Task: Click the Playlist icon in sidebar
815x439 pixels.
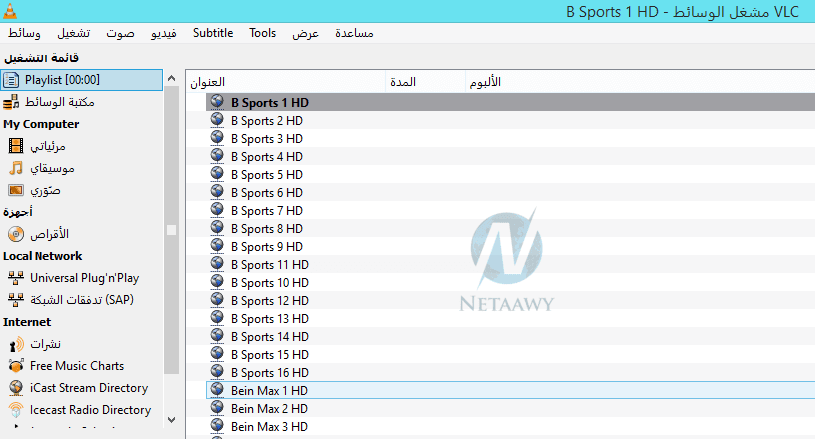Action: [11, 80]
